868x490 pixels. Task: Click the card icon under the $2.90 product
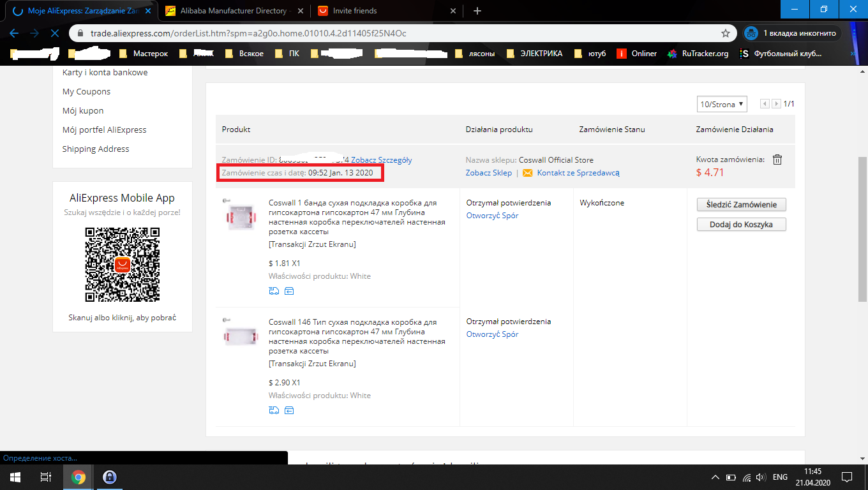pyautogui.click(x=289, y=410)
